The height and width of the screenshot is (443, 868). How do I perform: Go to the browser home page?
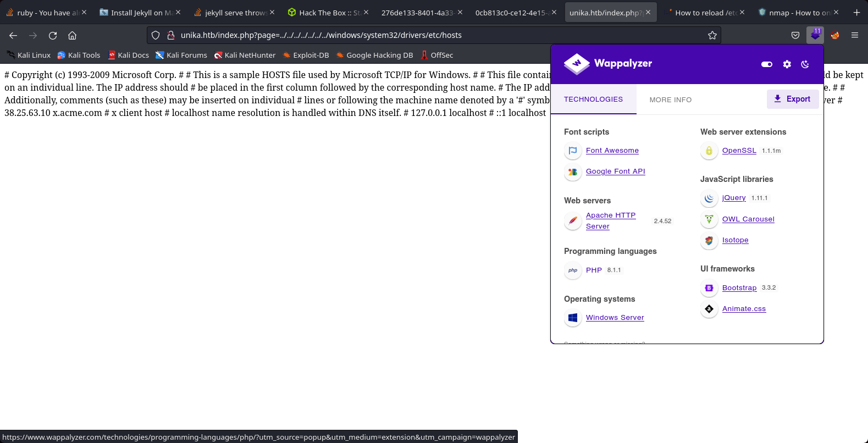pos(72,35)
